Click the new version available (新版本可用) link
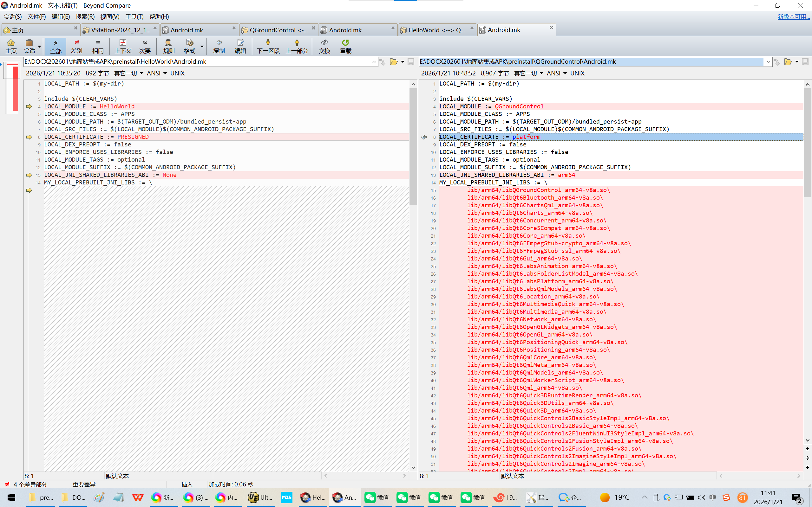The image size is (812, 507). tap(793, 16)
